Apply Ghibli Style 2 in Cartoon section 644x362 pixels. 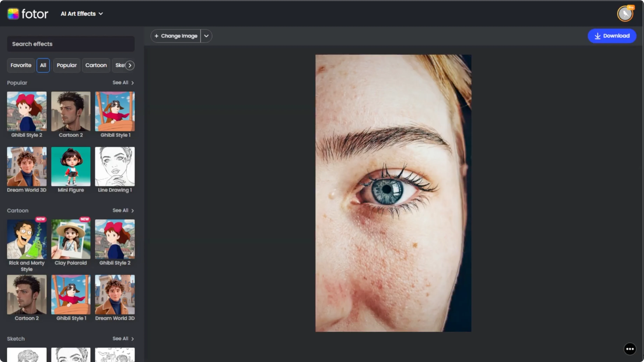115,239
